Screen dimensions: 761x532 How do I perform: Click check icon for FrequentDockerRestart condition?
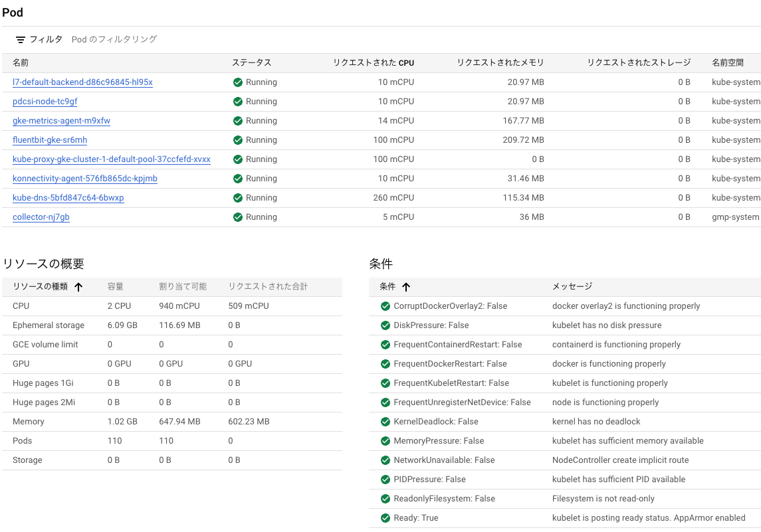385,364
